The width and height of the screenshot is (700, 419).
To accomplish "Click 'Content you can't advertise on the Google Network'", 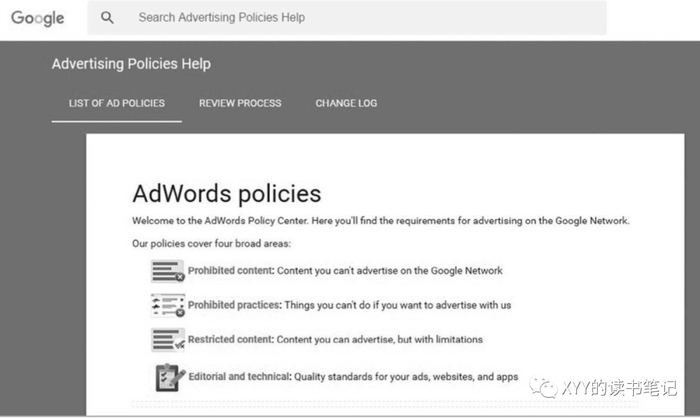I will point(390,271).
